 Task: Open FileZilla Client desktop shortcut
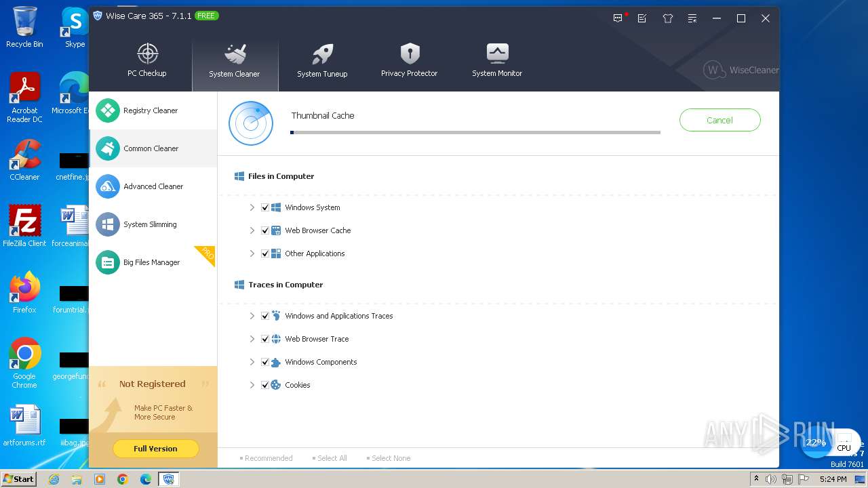[x=24, y=226]
